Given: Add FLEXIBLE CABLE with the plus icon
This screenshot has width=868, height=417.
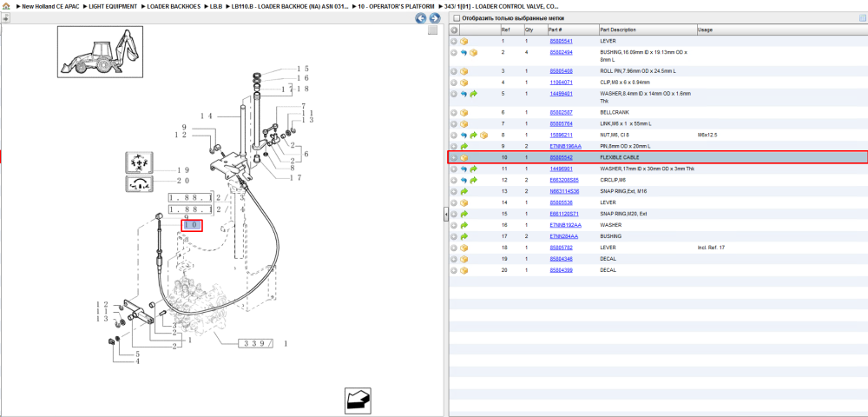Looking at the screenshot, I should tap(454, 158).
